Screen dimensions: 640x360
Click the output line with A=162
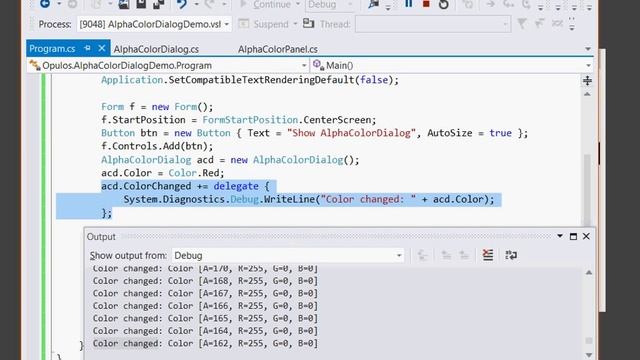[205, 343]
